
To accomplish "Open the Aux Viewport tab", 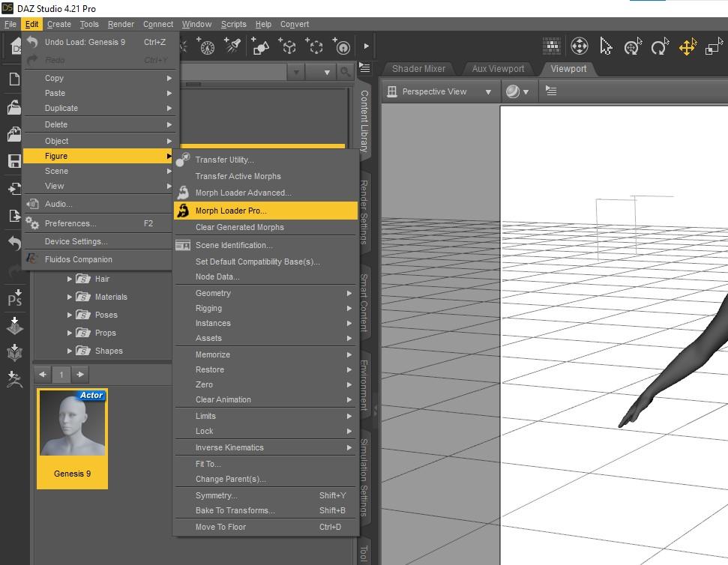I will tap(498, 69).
